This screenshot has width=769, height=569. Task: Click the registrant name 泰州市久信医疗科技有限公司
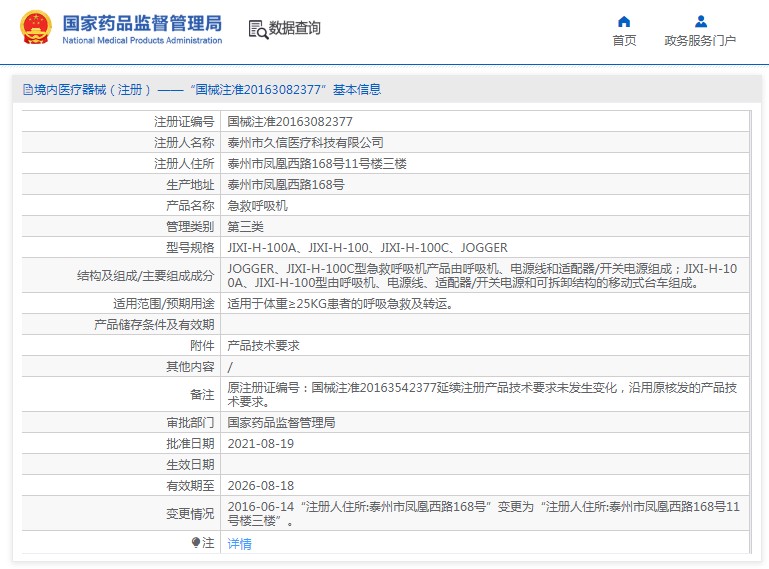(305, 142)
